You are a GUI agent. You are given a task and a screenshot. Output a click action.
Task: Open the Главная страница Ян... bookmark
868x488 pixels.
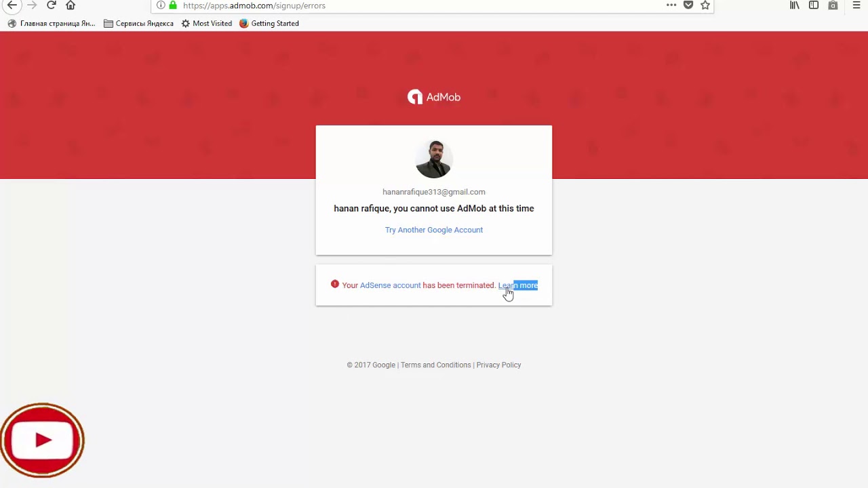[52, 23]
